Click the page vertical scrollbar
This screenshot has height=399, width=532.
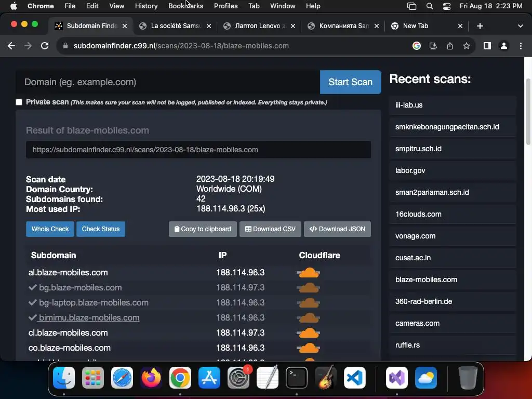(528, 112)
